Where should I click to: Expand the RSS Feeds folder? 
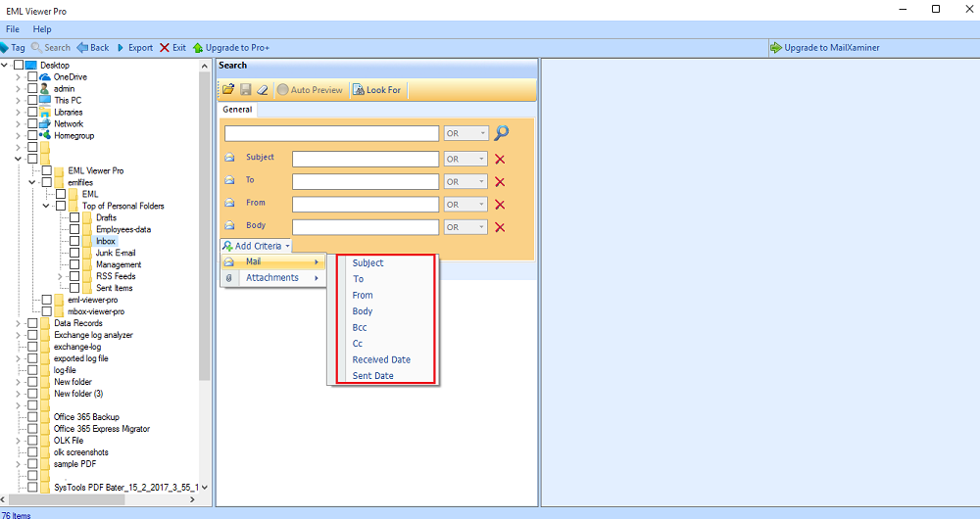tap(61, 276)
